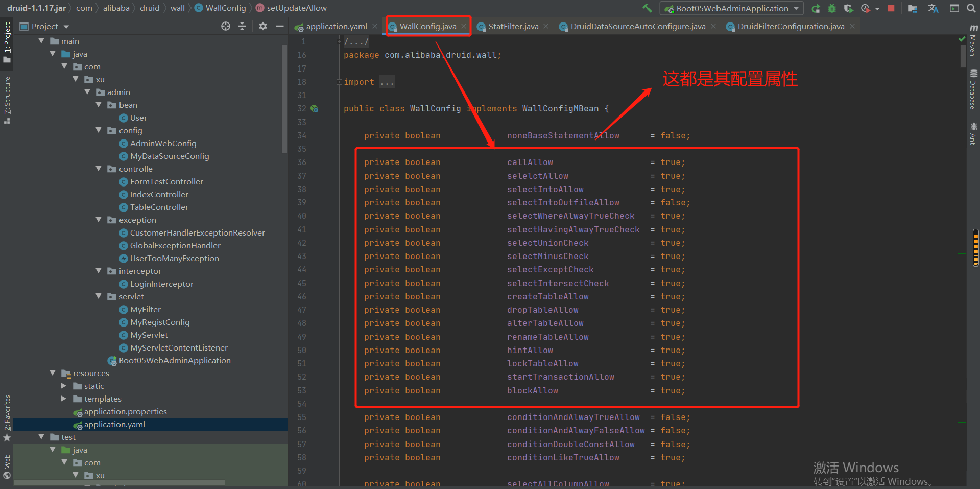
Task: Click the green inspection checkmark indicator
Action: point(962,39)
